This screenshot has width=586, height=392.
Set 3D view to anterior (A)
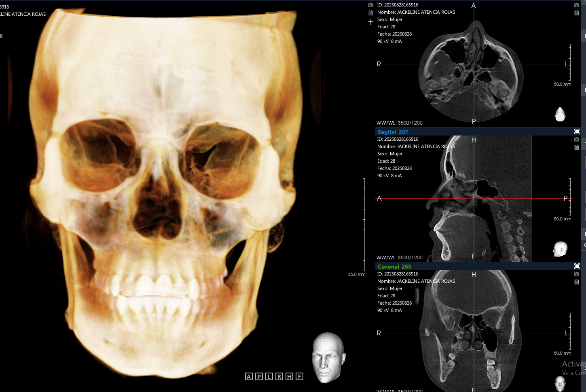[249, 377]
